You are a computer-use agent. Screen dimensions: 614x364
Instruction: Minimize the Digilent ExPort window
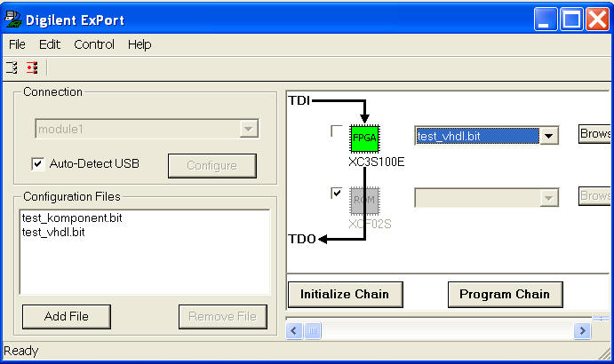pyautogui.click(x=545, y=19)
